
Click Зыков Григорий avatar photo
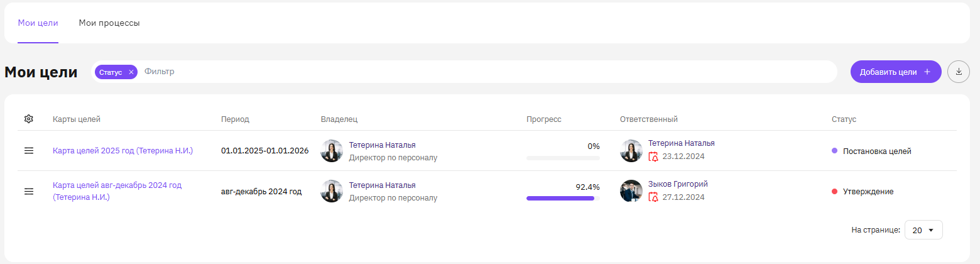click(631, 191)
